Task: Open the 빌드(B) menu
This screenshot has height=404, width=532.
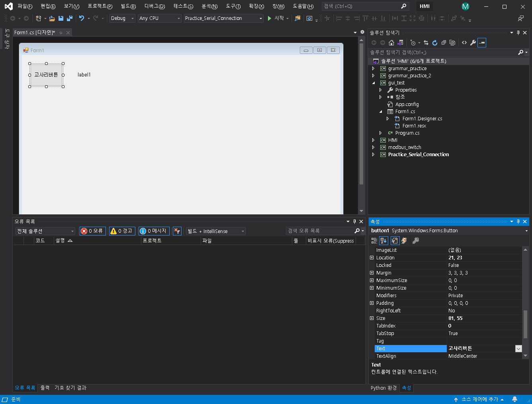Action: pos(128,6)
